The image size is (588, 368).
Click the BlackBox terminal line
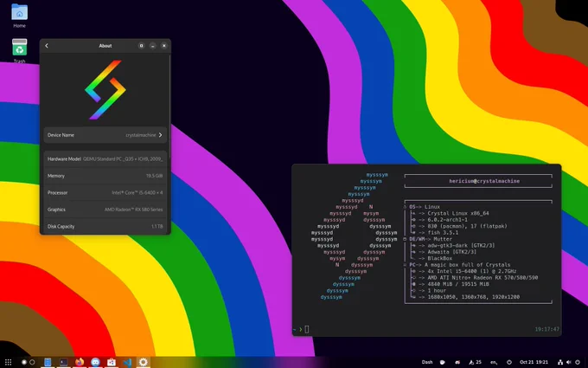440,258
